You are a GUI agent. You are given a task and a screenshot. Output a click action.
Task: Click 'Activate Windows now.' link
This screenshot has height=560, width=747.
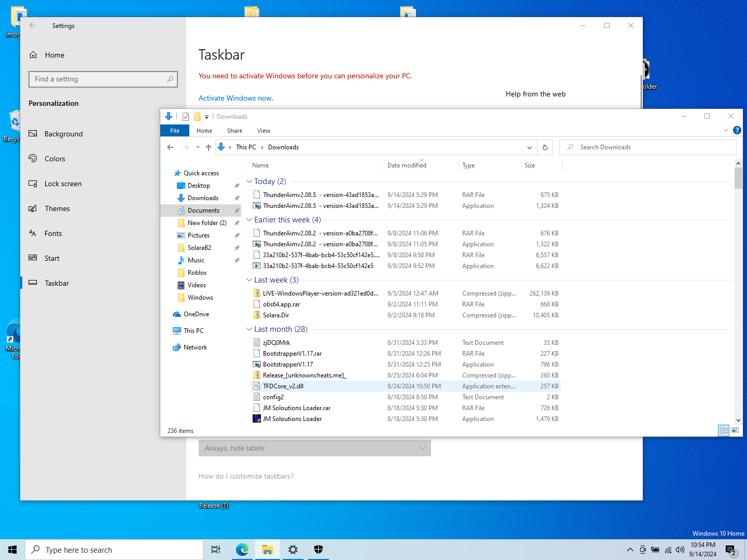[236, 98]
